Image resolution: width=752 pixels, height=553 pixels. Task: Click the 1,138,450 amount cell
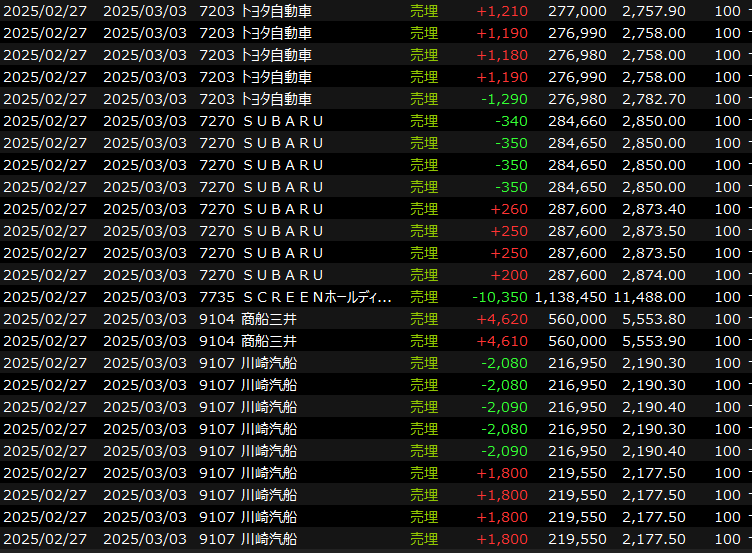570,297
